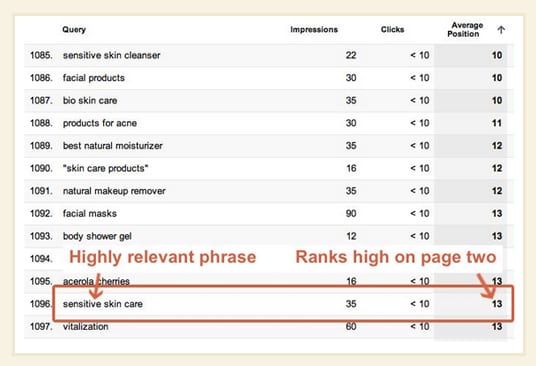Viewport: 536px width, 366px height.
Task: Sort table by Impressions column header
Action: pyautogui.click(x=314, y=30)
